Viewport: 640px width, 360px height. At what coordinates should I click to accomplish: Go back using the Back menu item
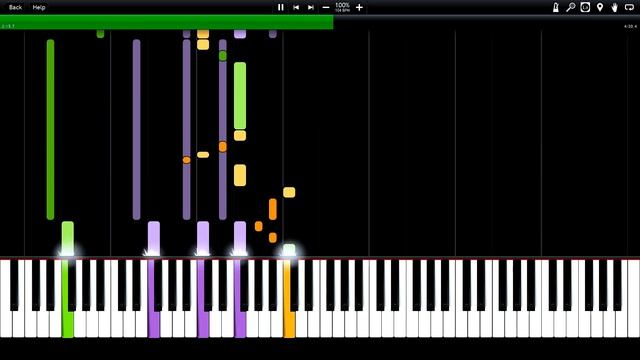pyautogui.click(x=15, y=7)
